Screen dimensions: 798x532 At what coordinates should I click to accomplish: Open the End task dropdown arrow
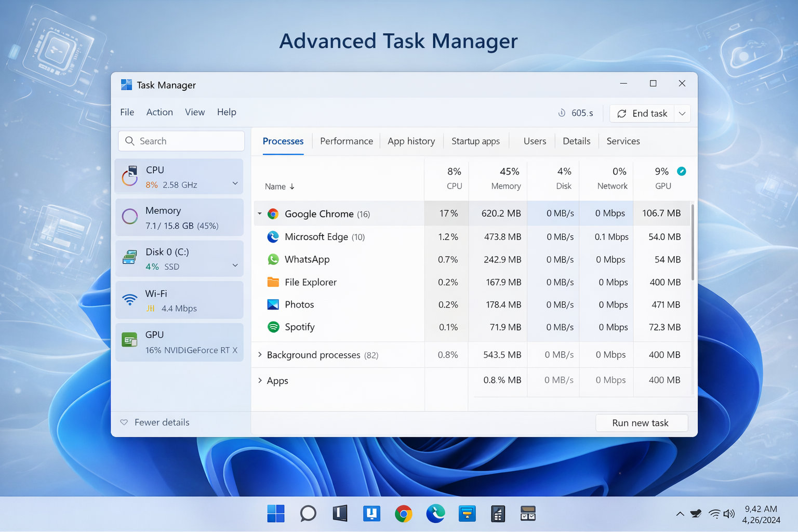pos(682,113)
